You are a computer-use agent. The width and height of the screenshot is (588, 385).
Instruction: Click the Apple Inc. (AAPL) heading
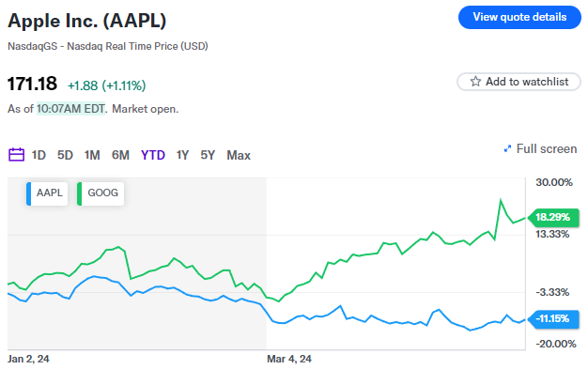[x=87, y=21]
